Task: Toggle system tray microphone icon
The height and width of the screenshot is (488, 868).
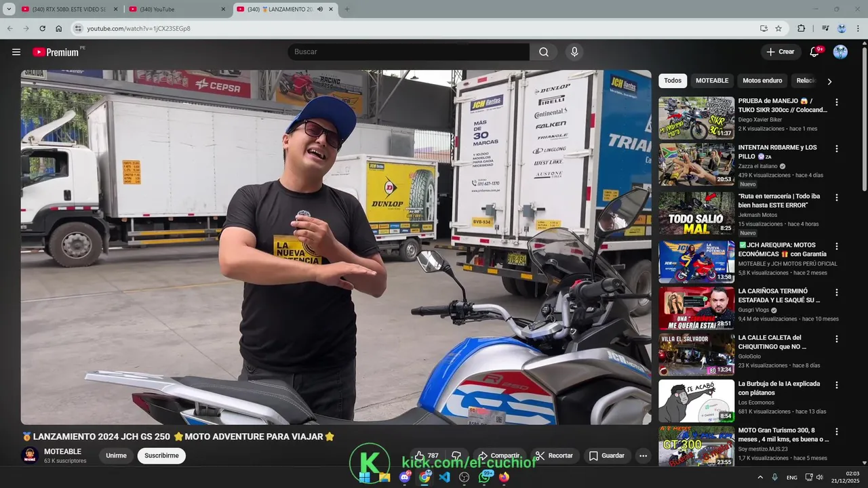Action: coord(774,477)
